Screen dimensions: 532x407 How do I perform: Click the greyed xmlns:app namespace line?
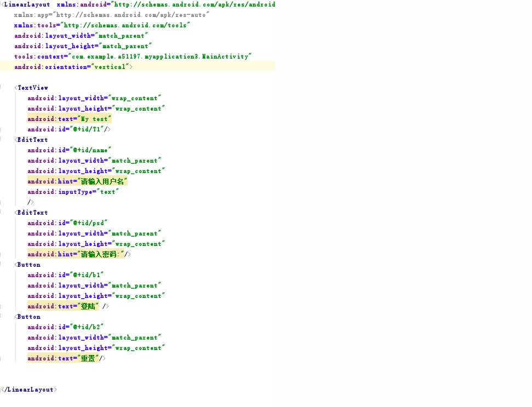click(112, 15)
